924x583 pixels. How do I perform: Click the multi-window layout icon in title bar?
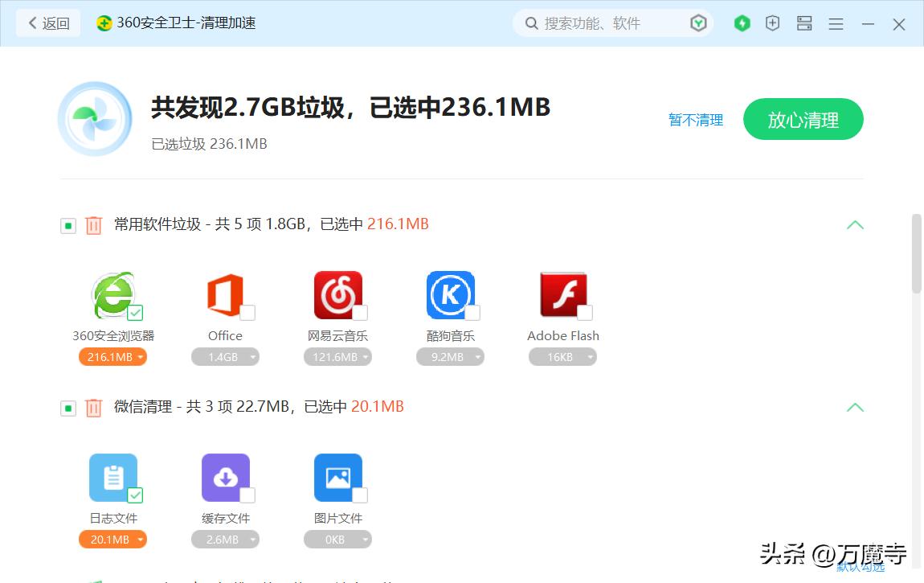click(804, 23)
